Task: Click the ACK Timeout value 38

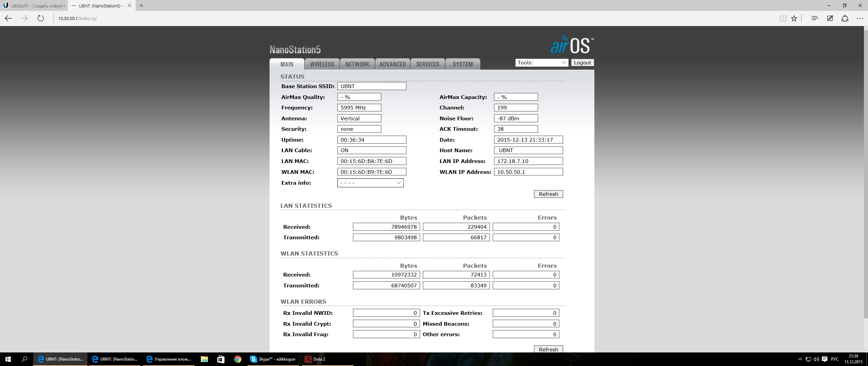Action: pyautogui.click(x=516, y=129)
